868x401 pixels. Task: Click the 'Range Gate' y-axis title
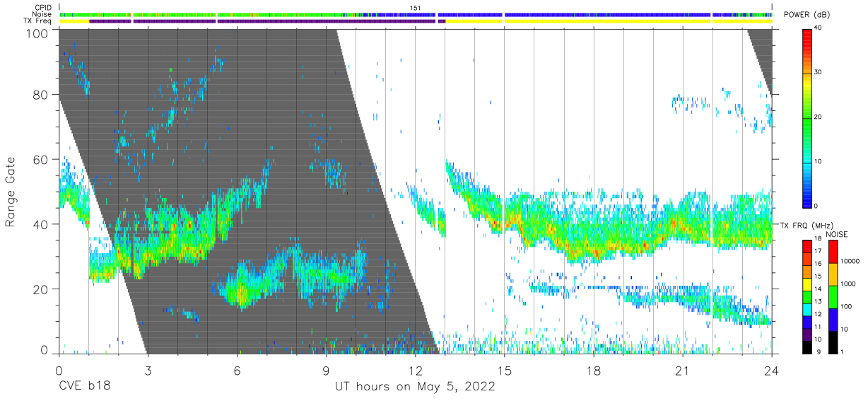coord(11,192)
